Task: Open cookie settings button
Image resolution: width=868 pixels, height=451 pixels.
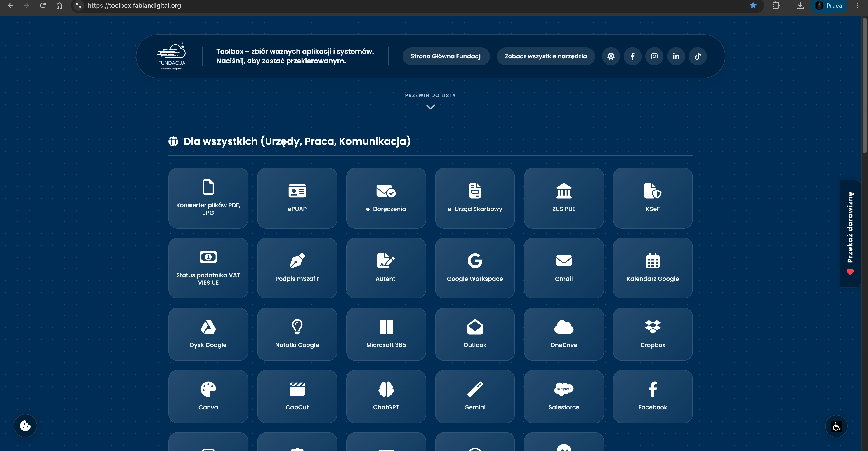Action: click(x=25, y=426)
